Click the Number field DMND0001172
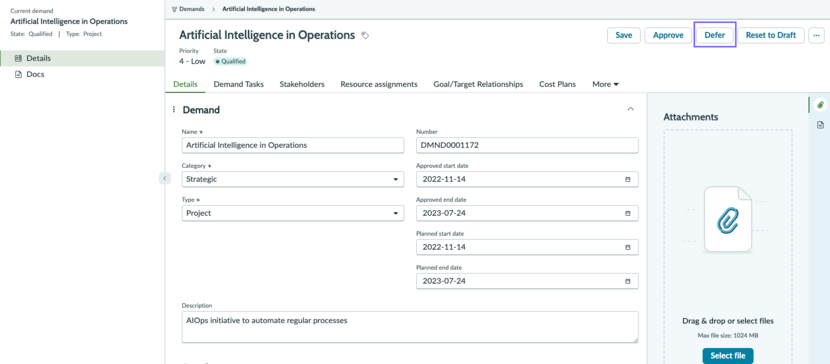 click(527, 145)
